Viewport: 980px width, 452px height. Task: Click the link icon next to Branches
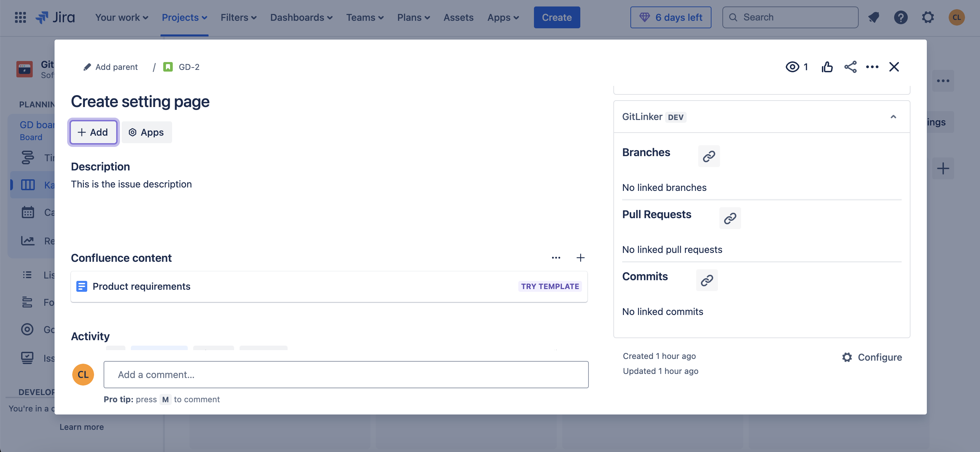point(709,156)
